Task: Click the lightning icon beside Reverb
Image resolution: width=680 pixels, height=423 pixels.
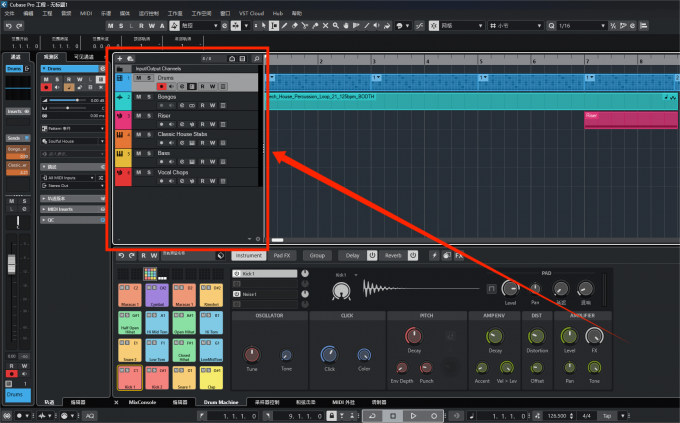Action: 434,256
